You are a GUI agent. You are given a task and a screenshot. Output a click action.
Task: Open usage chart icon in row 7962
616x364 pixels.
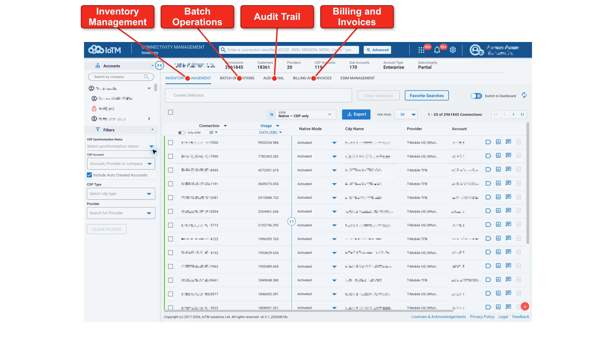[498, 266]
